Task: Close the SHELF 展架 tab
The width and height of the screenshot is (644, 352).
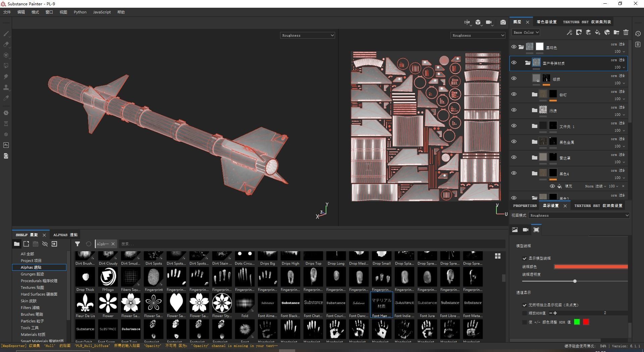Action: click(44, 235)
